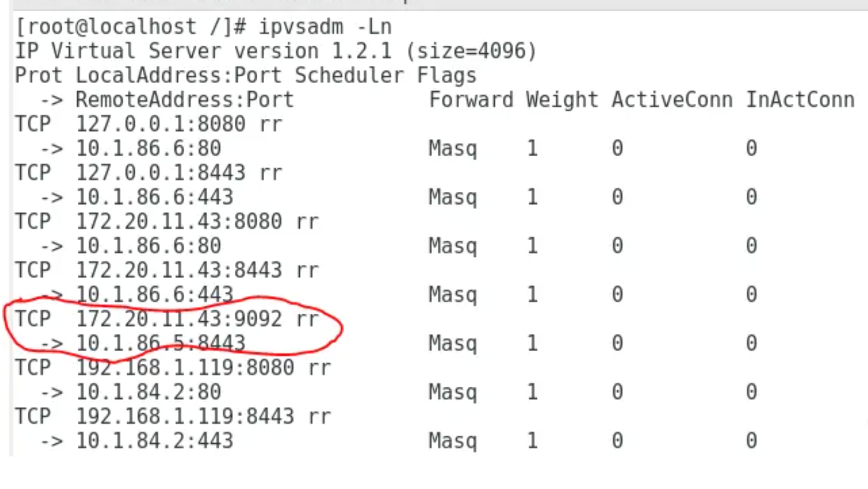Viewport: 868px width, 489px height.
Task: Click the 10.1.86.5:8443 remote address
Action: coord(160,344)
